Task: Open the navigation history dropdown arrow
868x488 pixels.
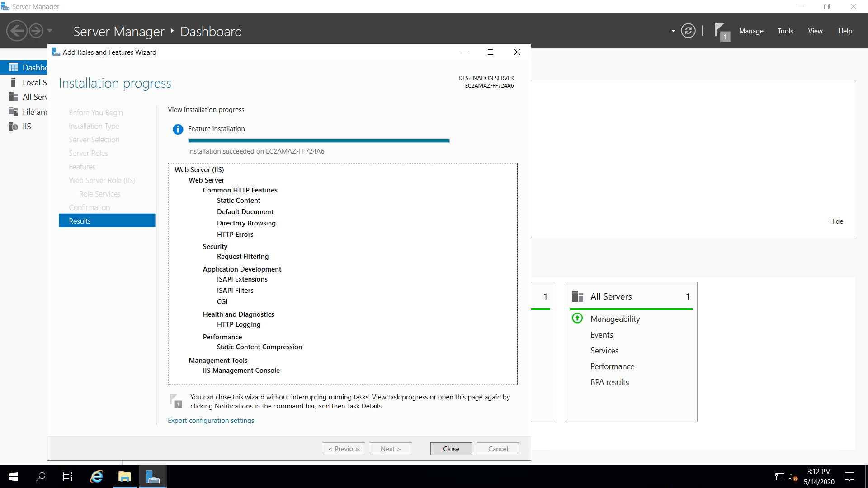Action: pos(50,31)
